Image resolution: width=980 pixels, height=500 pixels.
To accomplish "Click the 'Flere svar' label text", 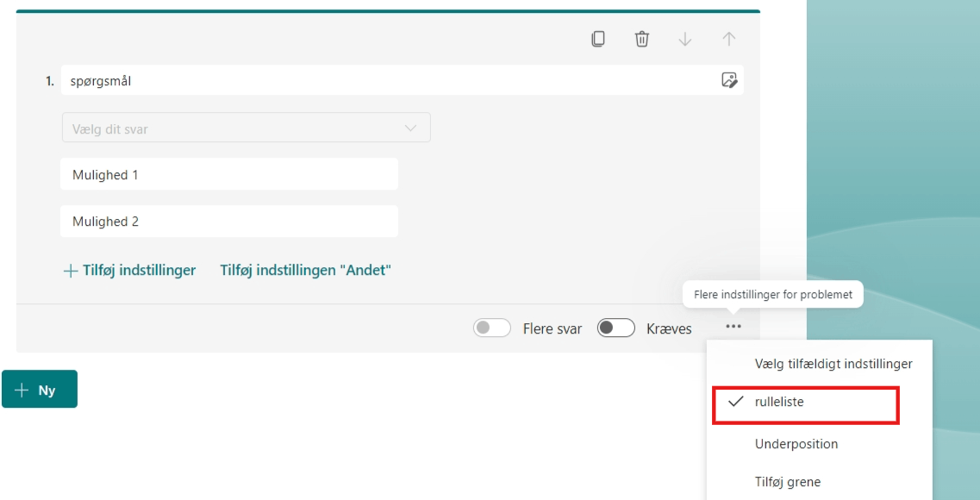I will point(552,328).
